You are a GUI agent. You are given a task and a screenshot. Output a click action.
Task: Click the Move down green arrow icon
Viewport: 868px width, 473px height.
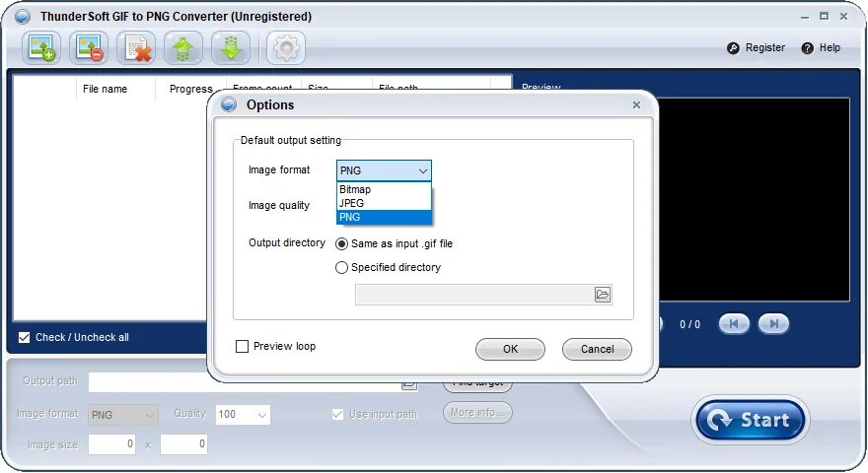point(231,48)
